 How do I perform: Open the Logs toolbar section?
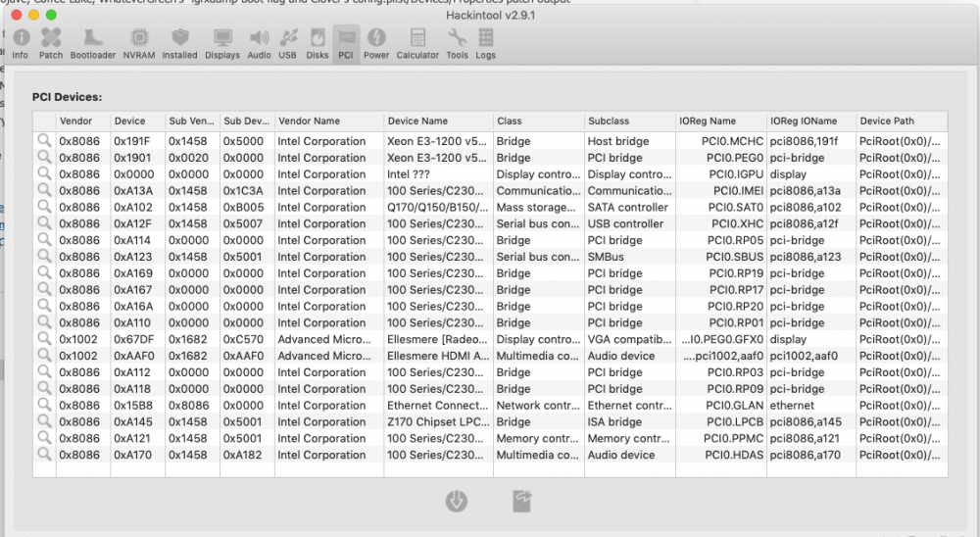click(486, 44)
